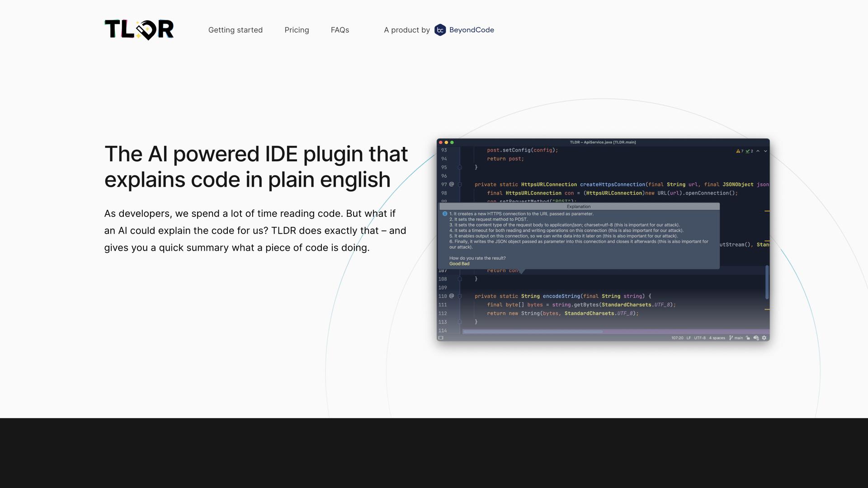The height and width of the screenshot is (488, 868).
Task: Collapse the createHttpsConnection method fold arrow
Action: [459, 184]
